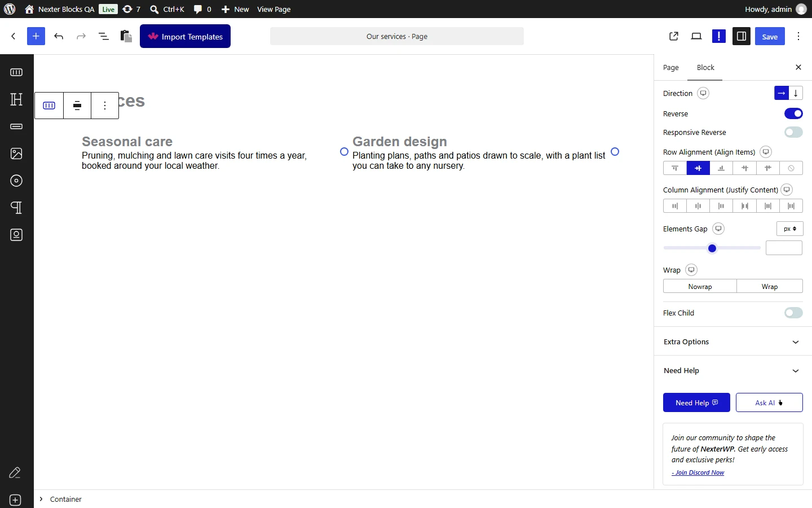Set Direction to horizontal right arrow
The image size is (812, 508).
click(x=782, y=93)
